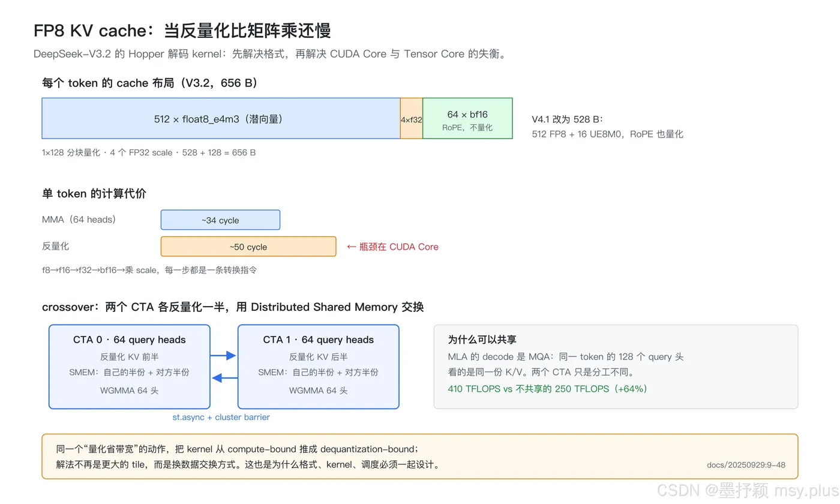Click the SMEM line in the CTA 0 box
The width and height of the screenshot is (840, 504).
[130, 372]
